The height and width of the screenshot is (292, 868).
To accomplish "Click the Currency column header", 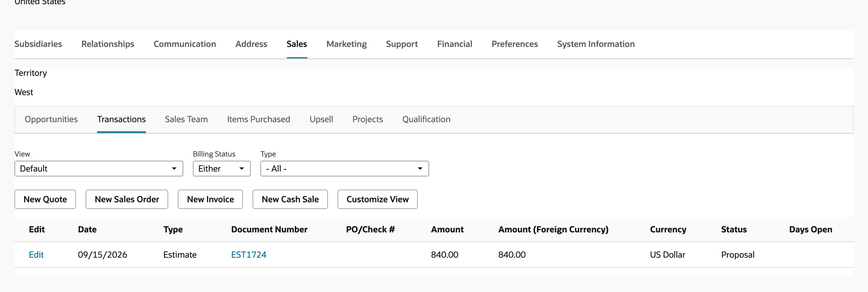I will pos(668,229).
